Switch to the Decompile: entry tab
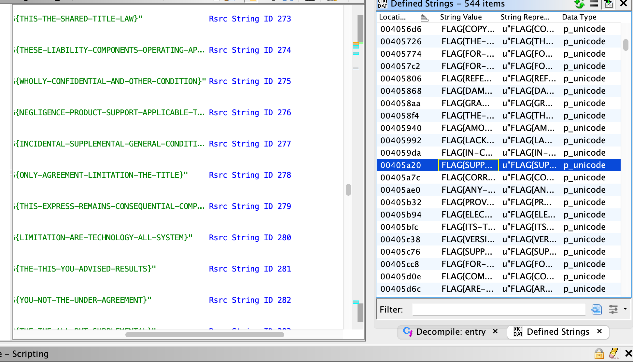 [x=451, y=332]
